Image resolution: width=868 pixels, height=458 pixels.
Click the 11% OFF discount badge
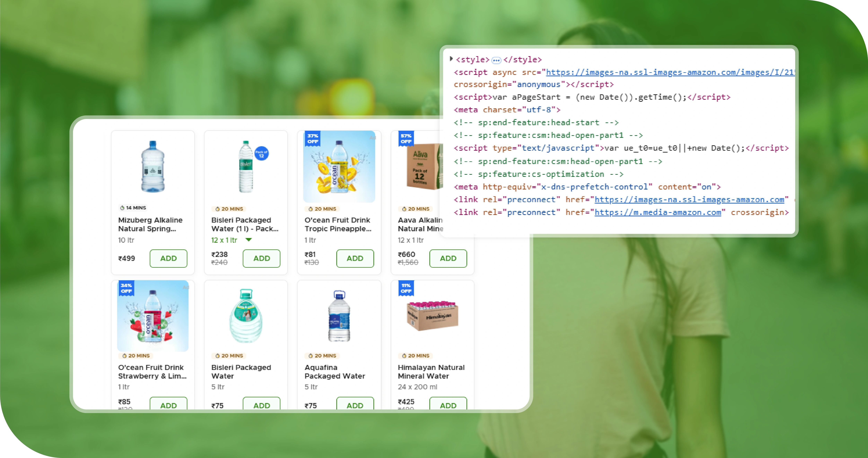pyautogui.click(x=406, y=288)
